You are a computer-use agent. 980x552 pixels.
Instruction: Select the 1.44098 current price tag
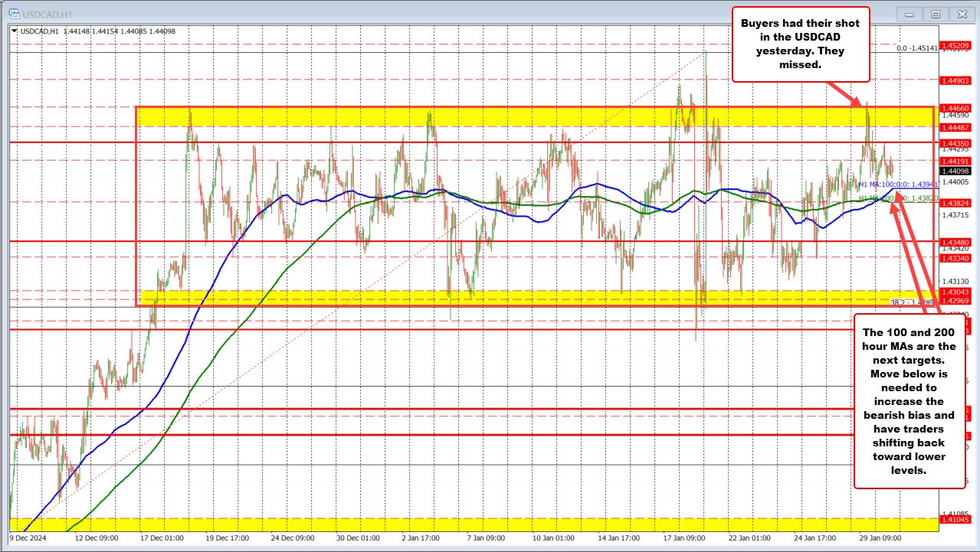[x=955, y=170]
